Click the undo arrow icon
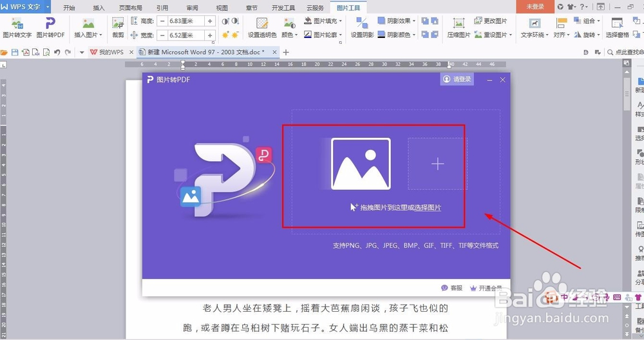The height and width of the screenshot is (340, 644). pyautogui.click(x=57, y=52)
